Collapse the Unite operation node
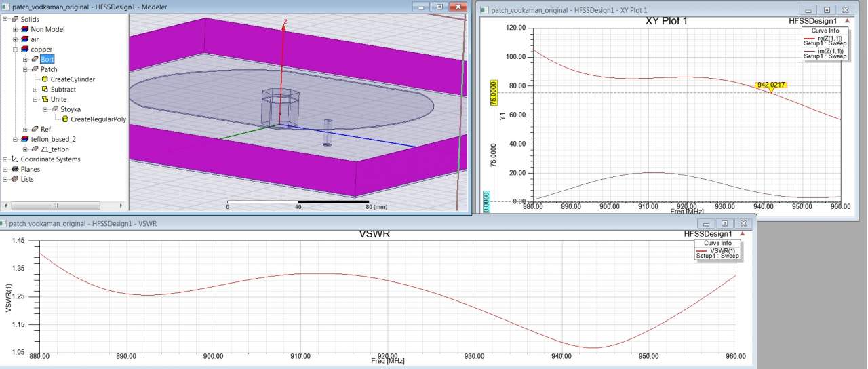868x369 pixels. point(35,99)
